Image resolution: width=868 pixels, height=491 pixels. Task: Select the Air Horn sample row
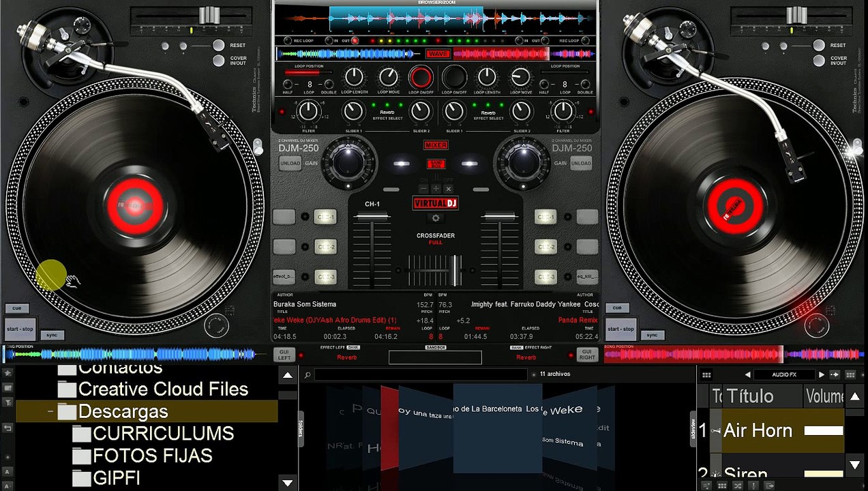[777, 431]
